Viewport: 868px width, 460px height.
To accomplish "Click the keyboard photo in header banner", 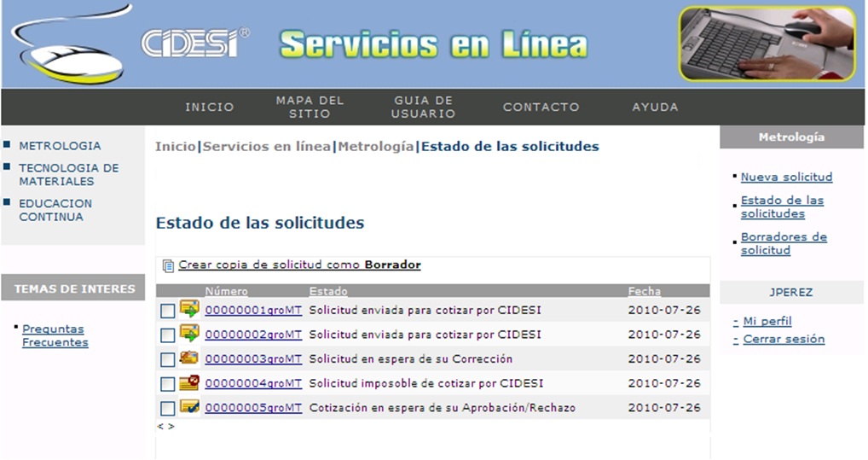I will click(767, 44).
